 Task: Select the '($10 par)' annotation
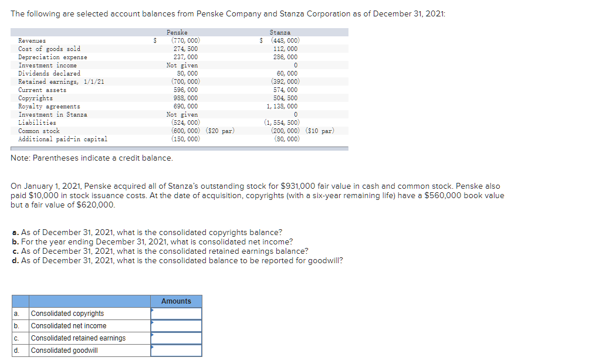[x=320, y=131]
